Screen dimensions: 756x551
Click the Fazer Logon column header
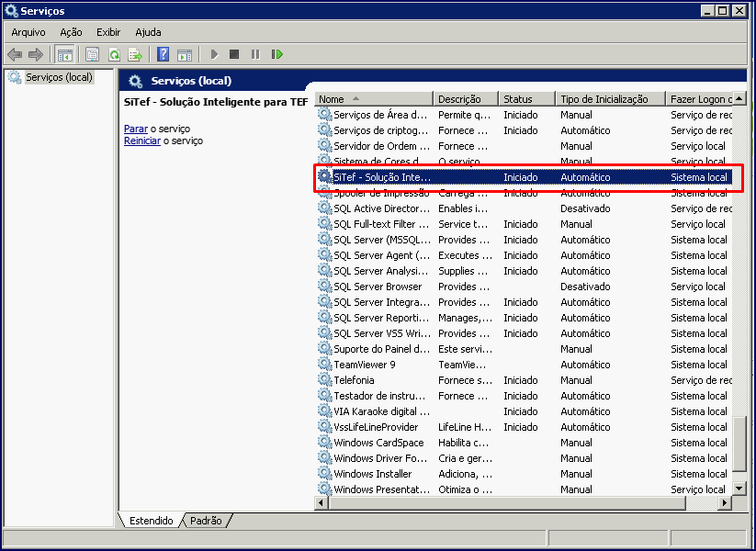pyautogui.click(x=699, y=99)
